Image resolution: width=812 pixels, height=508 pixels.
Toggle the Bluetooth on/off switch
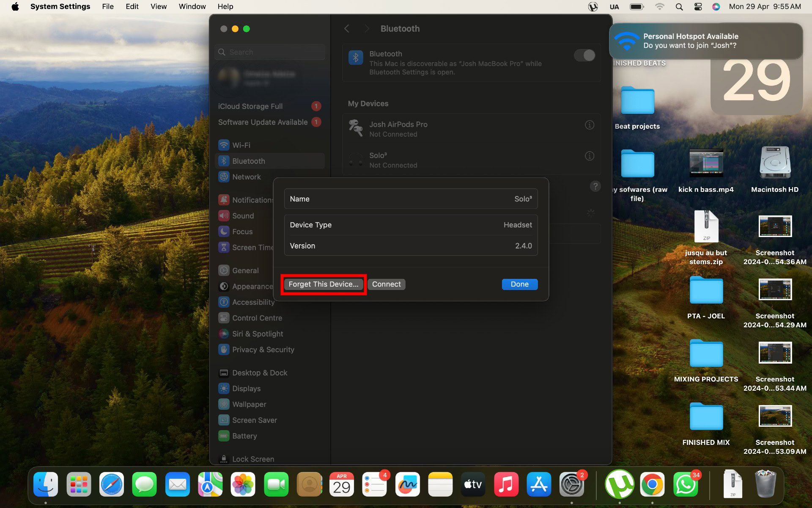click(585, 55)
